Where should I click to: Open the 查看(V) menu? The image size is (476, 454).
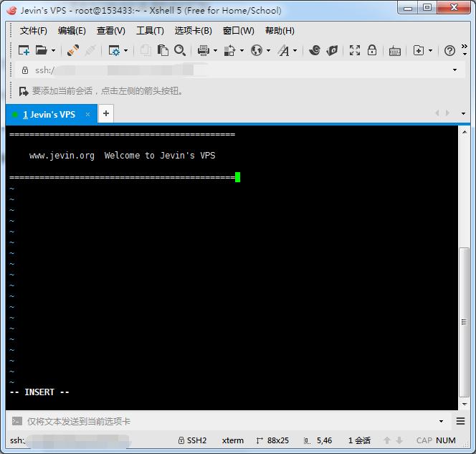click(111, 31)
